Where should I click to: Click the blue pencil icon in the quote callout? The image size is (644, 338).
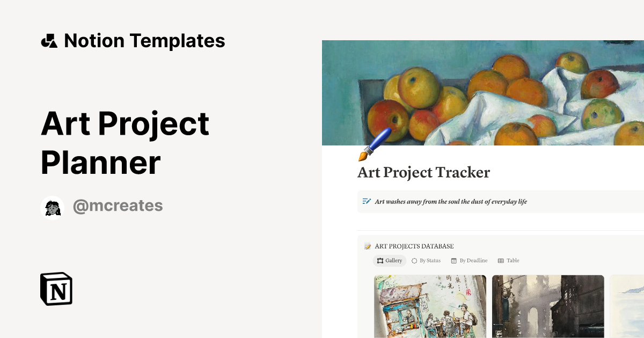[367, 201]
